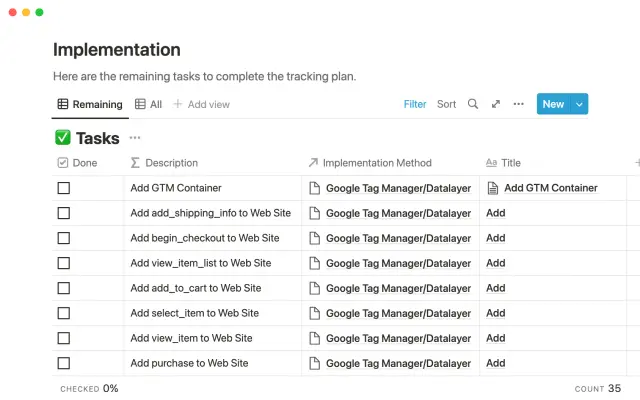The image size is (640, 400).
Task: Click the Add GTM Container description cell
Action: (x=213, y=188)
